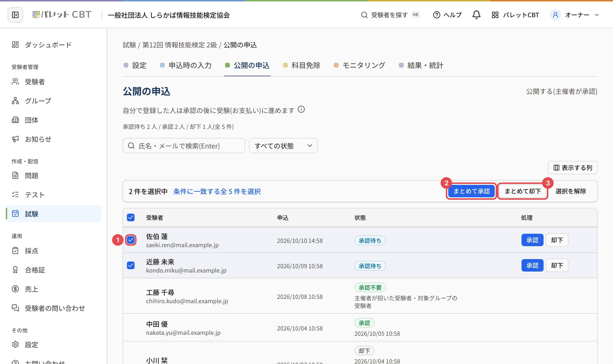The image size is (613, 364).
Task: Click the 試験 breadcrumb link
Action: click(x=129, y=45)
